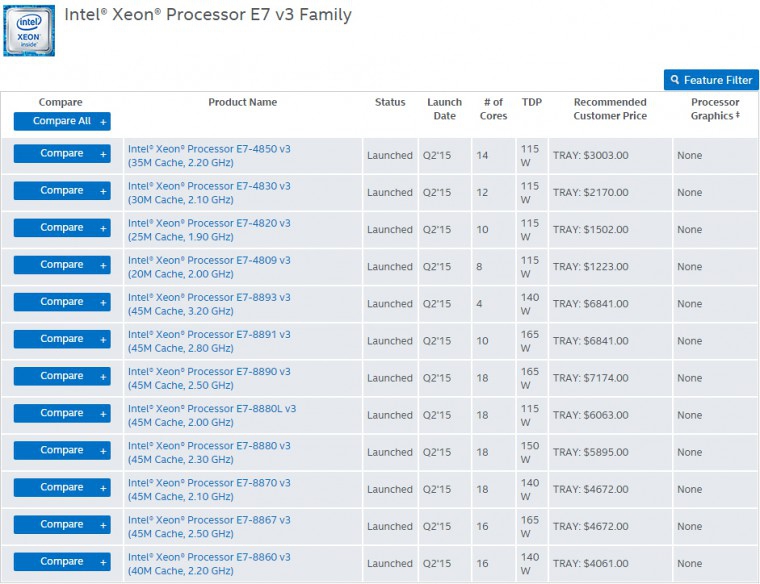Click Recommended Customer Price column header
The image size is (760, 584).
(610, 109)
